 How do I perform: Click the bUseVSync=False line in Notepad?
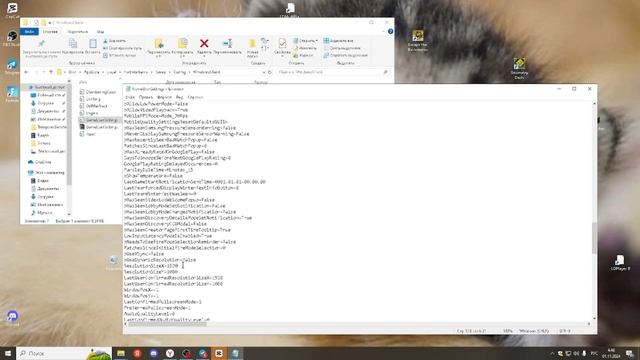[144, 254]
